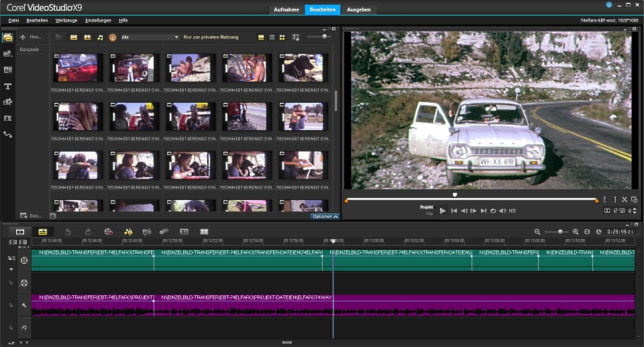The width and height of the screenshot is (644, 347).
Task: Open the preview volume control
Action: 502,211
